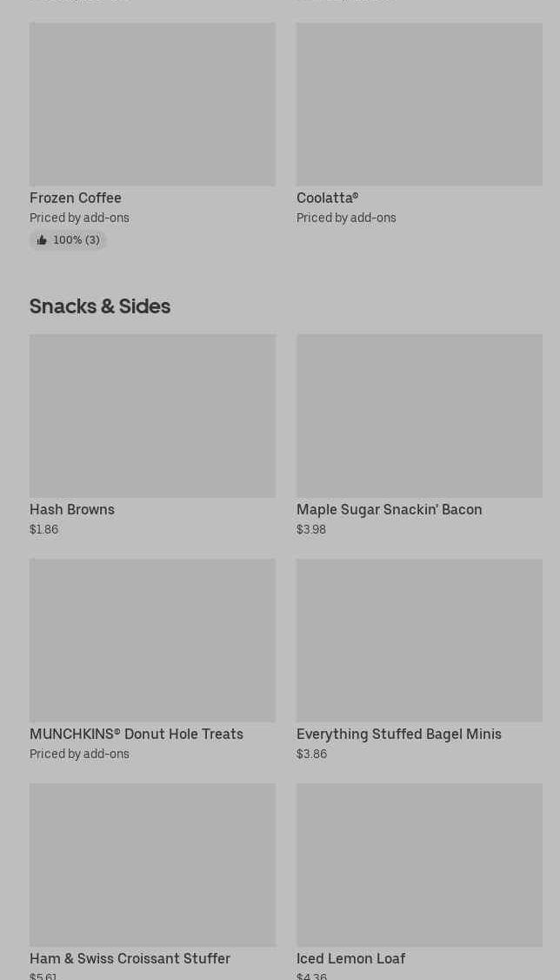Click the thumbs-up icon on Frozen Coffee rating

pyautogui.click(x=42, y=240)
